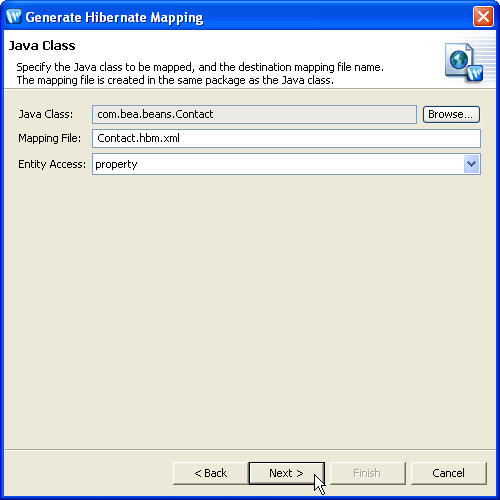The height and width of the screenshot is (500, 500).
Task: Click the 'Specify the Java class to be mapped' description
Action: point(200,74)
